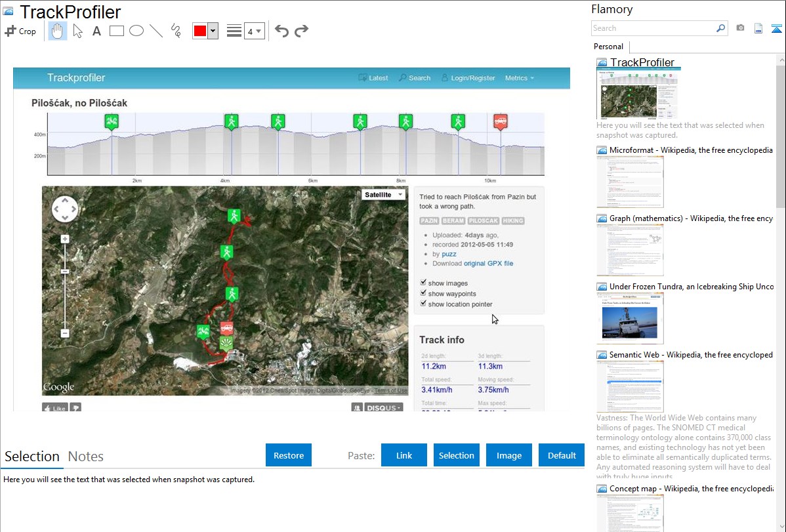Image resolution: width=786 pixels, height=532 pixels.
Task: Click the map pan compass control
Action: pyautogui.click(x=65, y=209)
